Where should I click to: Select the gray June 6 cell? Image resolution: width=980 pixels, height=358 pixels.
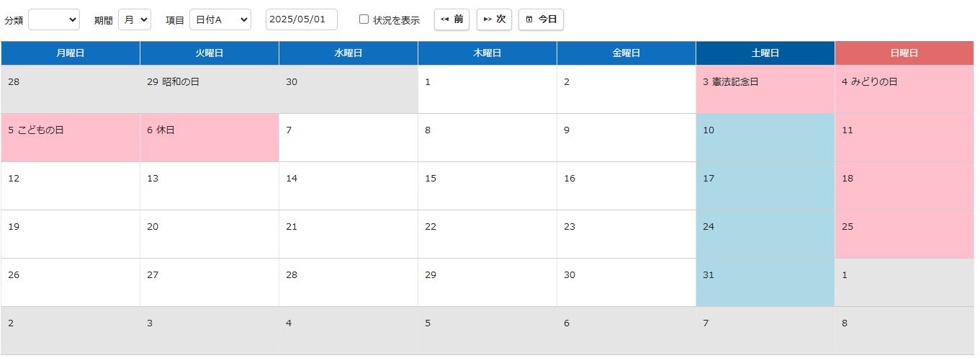pyautogui.click(x=626, y=331)
